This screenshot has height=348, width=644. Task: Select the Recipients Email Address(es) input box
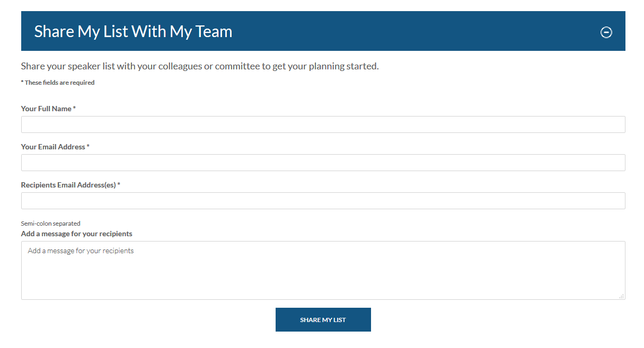coord(323,201)
